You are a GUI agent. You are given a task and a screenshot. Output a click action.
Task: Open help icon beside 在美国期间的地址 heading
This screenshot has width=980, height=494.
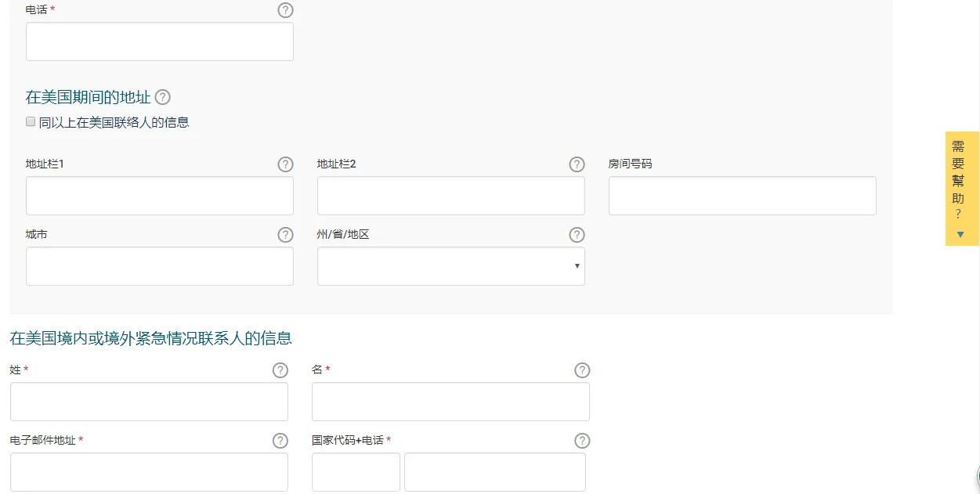tap(162, 97)
